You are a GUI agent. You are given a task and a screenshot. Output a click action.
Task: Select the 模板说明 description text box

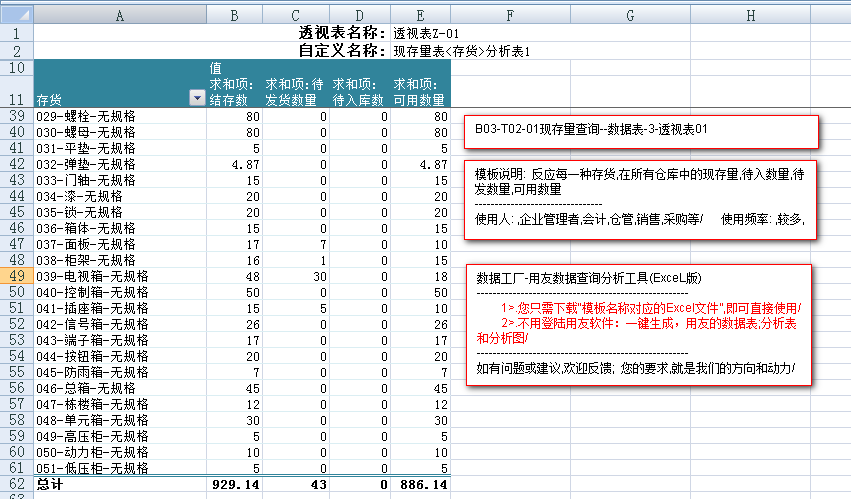(x=640, y=198)
